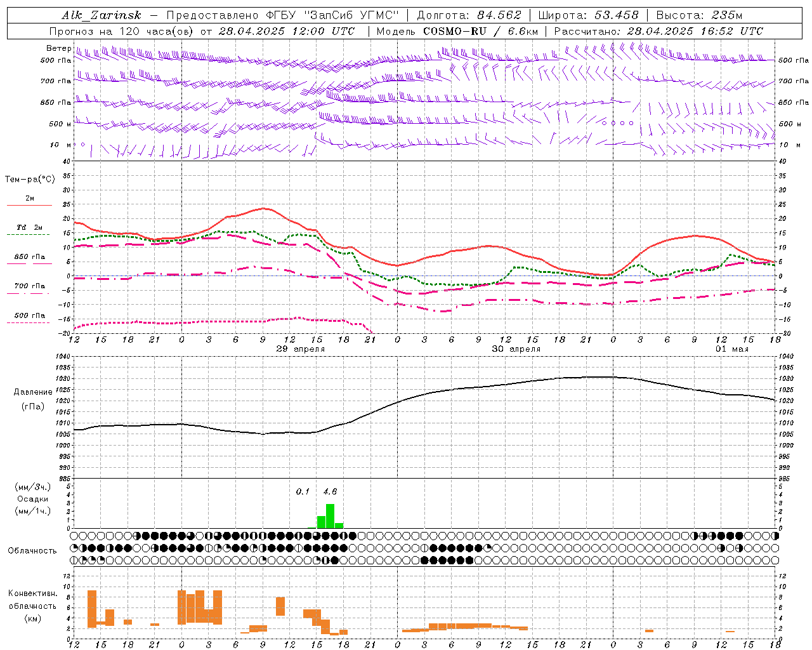Select the longitude value 84.562
Screen dimensions: 812x650
pos(499,16)
